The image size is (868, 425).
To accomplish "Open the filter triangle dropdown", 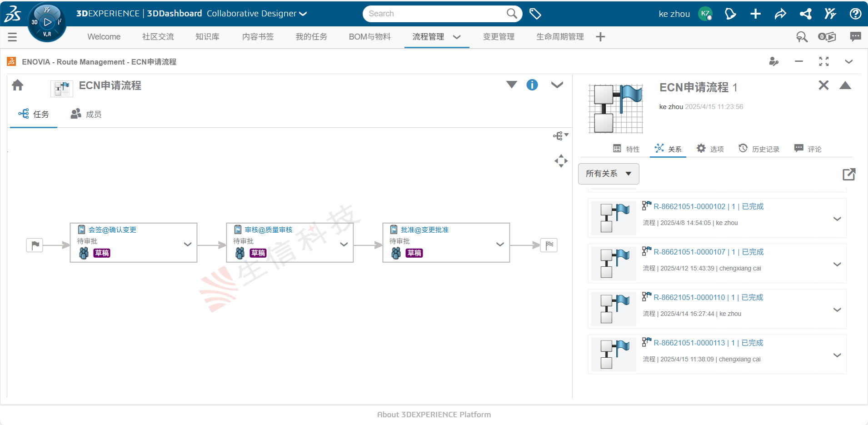I will click(512, 85).
